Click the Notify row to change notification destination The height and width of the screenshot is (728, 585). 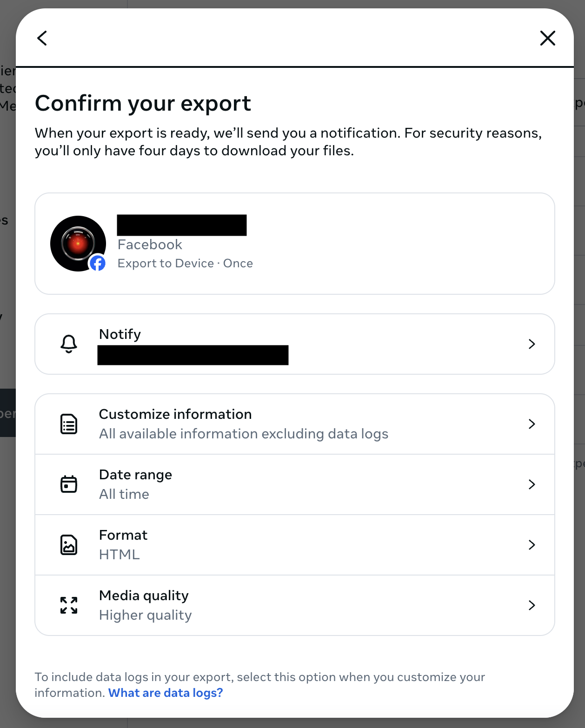295,344
